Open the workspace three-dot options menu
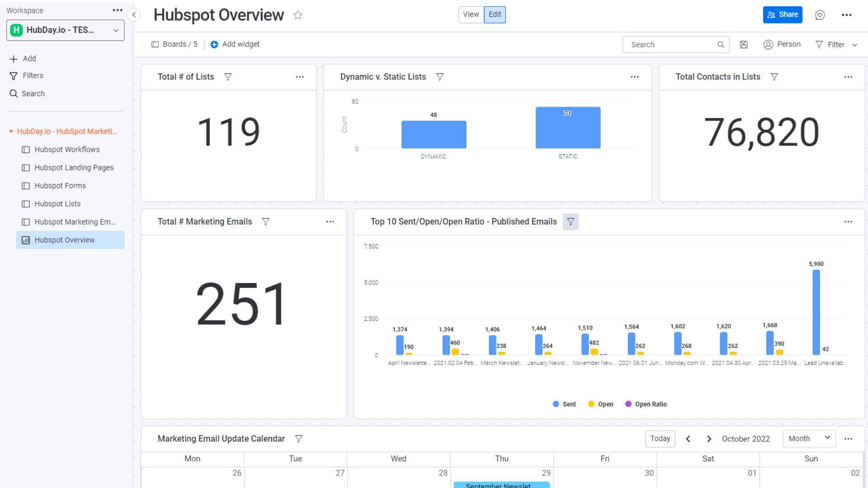The image size is (868, 488). (118, 10)
